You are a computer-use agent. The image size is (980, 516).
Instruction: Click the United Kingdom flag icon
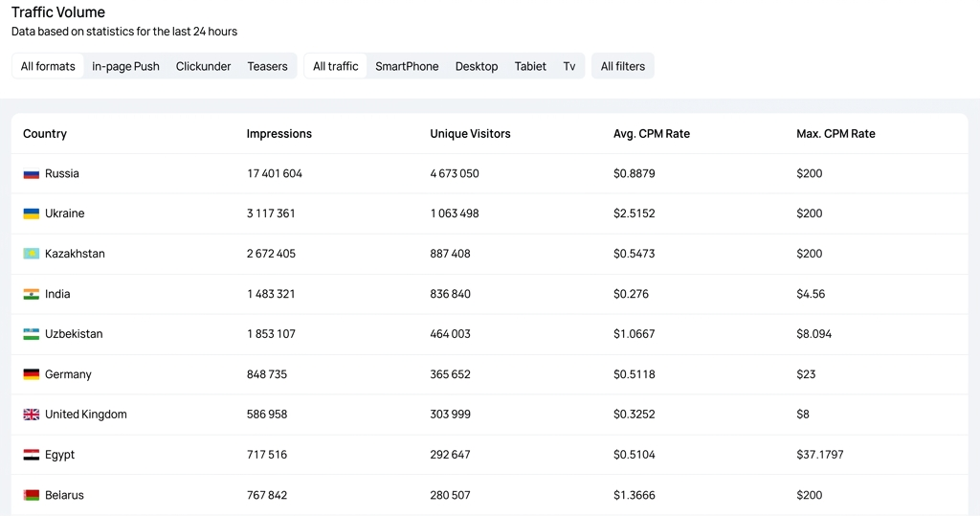tap(32, 415)
